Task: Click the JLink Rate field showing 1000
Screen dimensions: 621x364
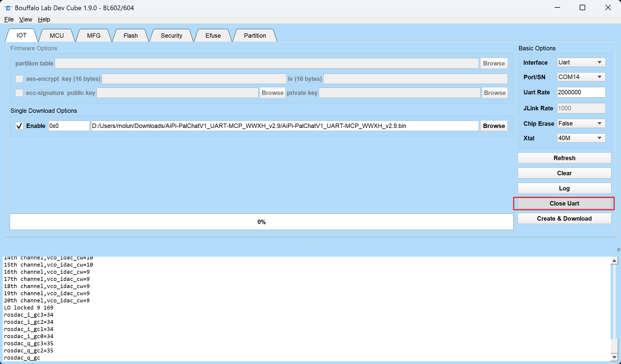Action: point(581,108)
